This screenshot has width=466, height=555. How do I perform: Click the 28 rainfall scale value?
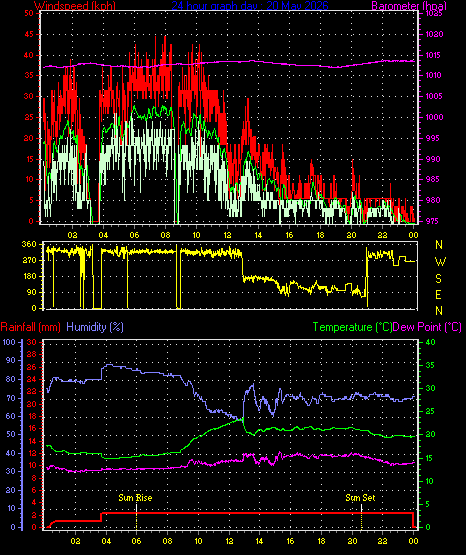pos(32,354)
